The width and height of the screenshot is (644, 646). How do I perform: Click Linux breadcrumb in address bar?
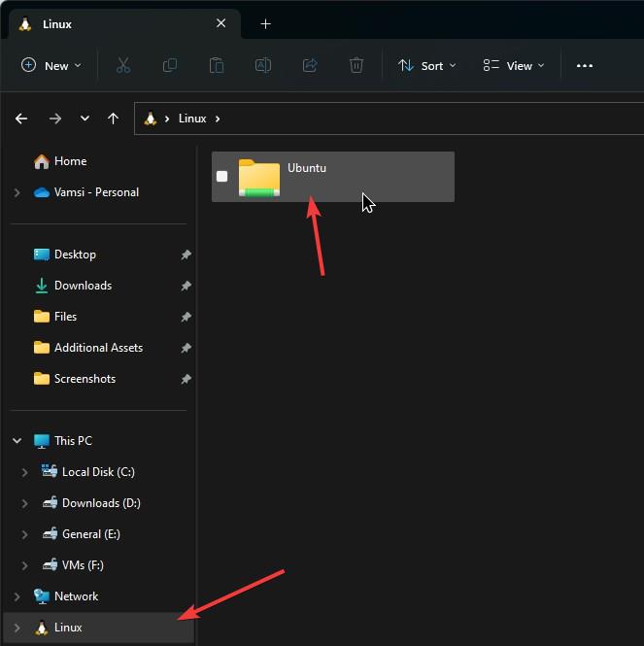[x=192, y=119]
